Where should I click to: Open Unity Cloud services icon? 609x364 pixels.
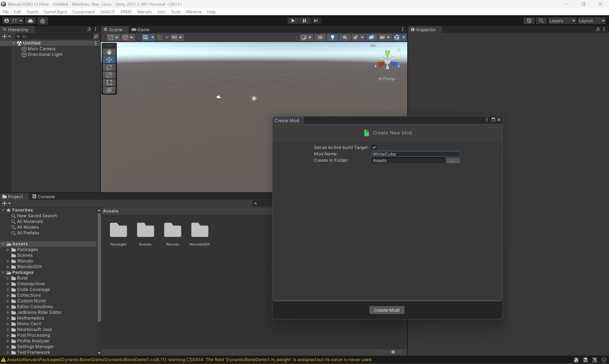pyautogui.click(x=30, y=21)
